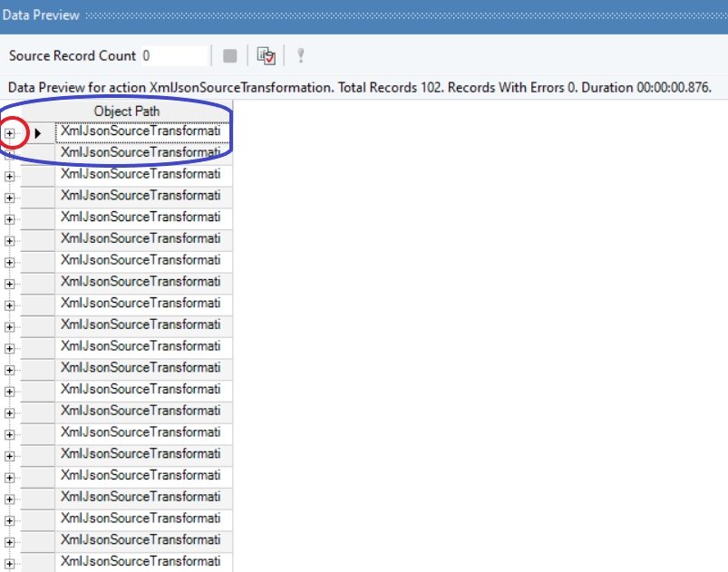The width and height of the screenshot is (728, 572).
Task: Expand the sixth row's plus icon
Action: click(x=9, y=241)
